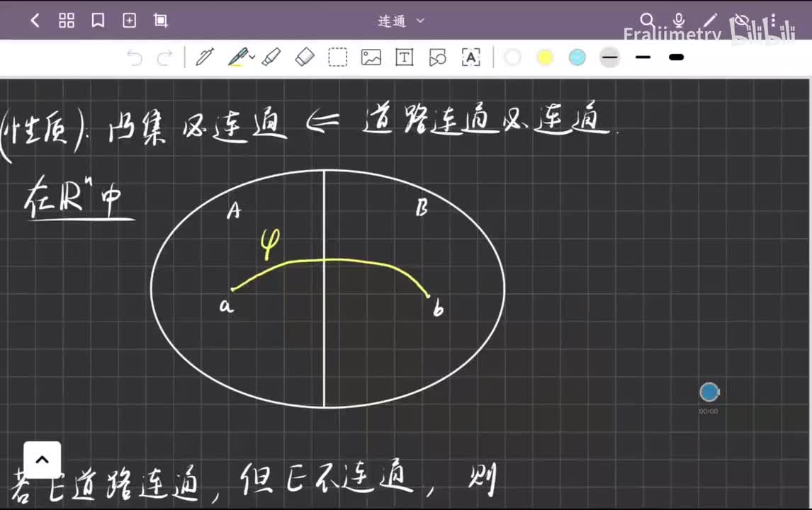Toggle the crossed-out eye visibility icon

point(742,21)
